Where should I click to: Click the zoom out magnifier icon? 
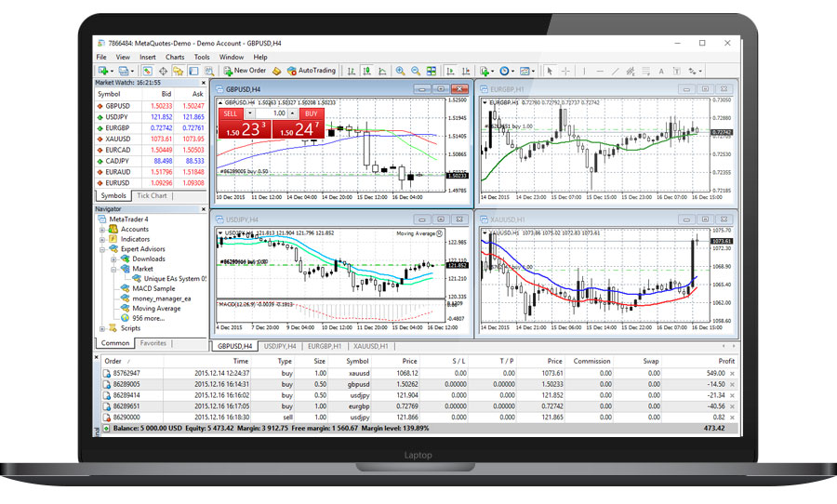click(x=416, y=71)
